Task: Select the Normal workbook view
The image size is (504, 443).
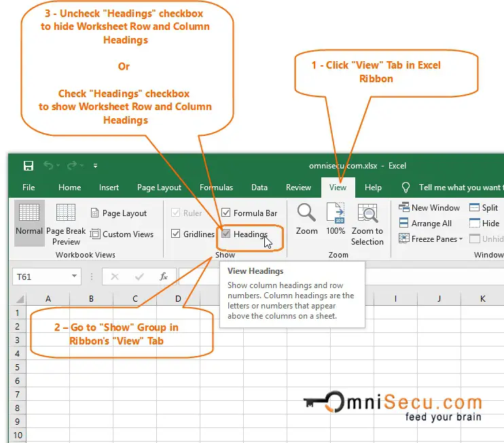Action: (x=29, y=223)
